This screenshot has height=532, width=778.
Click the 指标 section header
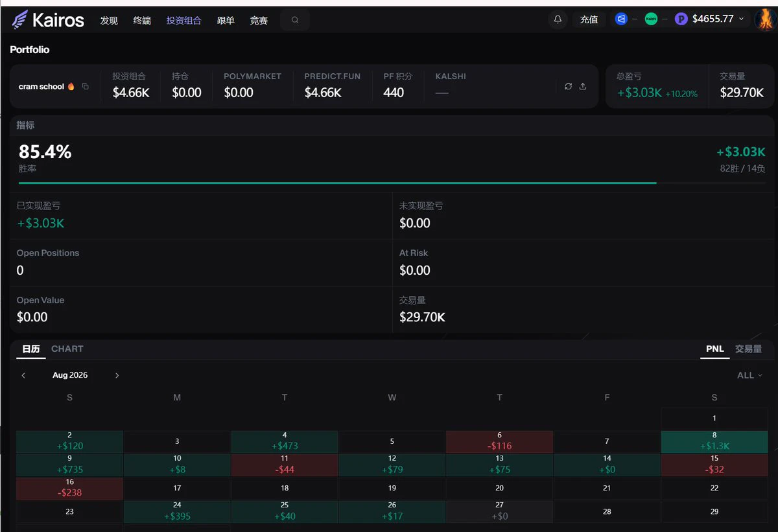pyautogui.click(x=25, y=125)
